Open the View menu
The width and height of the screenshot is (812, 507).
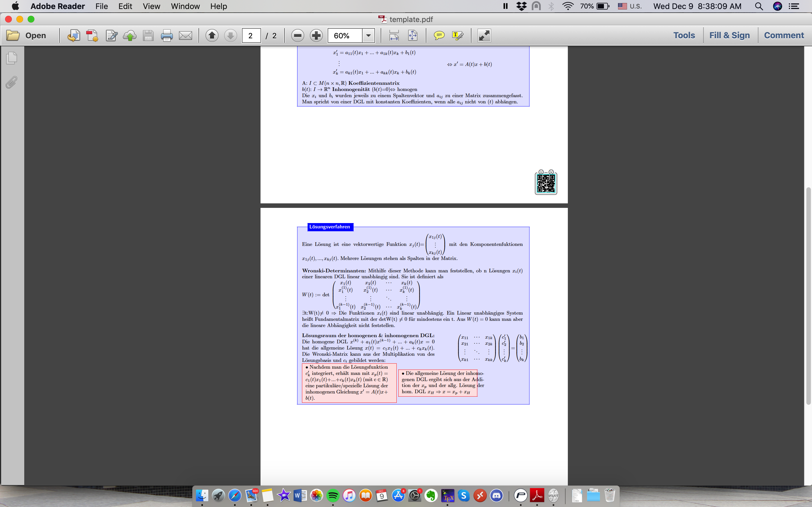pyautogui.click(x=151, y=6)
